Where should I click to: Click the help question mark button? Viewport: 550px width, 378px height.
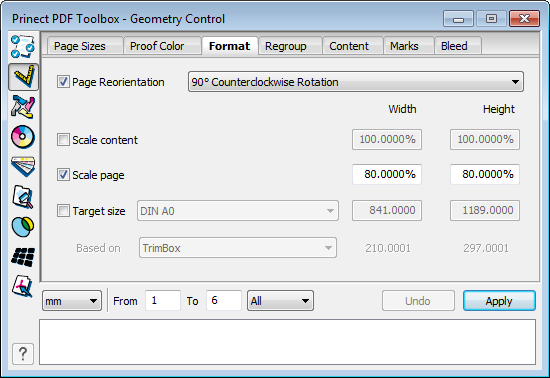click(23, 354)
